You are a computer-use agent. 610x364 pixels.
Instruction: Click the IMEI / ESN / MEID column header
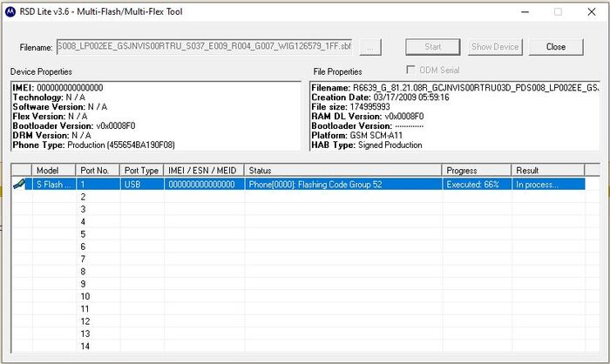[204, 171]
